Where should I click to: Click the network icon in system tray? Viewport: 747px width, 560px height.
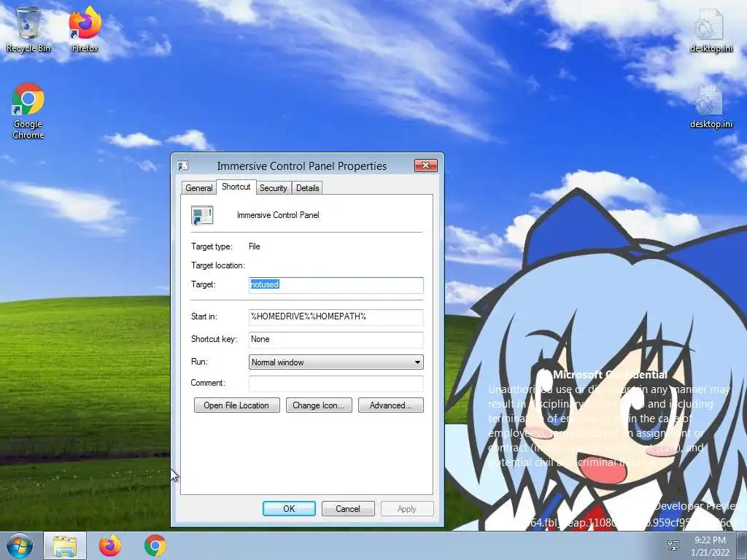pos(673,545)
